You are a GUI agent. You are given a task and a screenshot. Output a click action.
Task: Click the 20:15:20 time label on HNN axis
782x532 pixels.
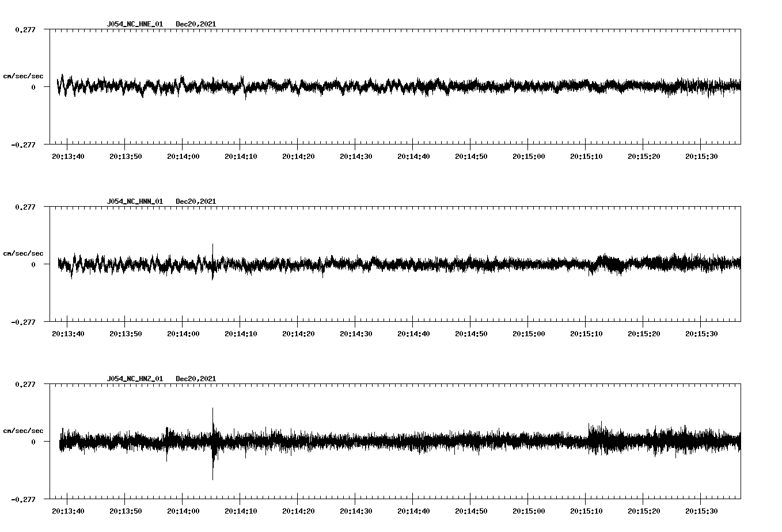(644, 333)
